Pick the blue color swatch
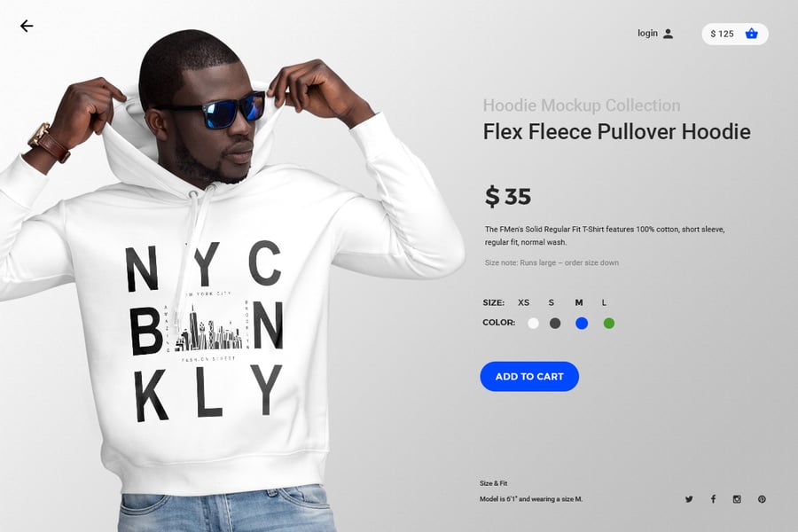The height and width of the screenshot is (532, 798). coord(582,324)
